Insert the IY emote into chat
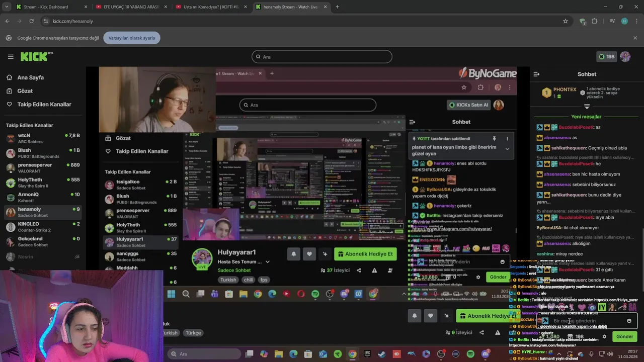Viewport: 644px width, 362px height. 602,307
